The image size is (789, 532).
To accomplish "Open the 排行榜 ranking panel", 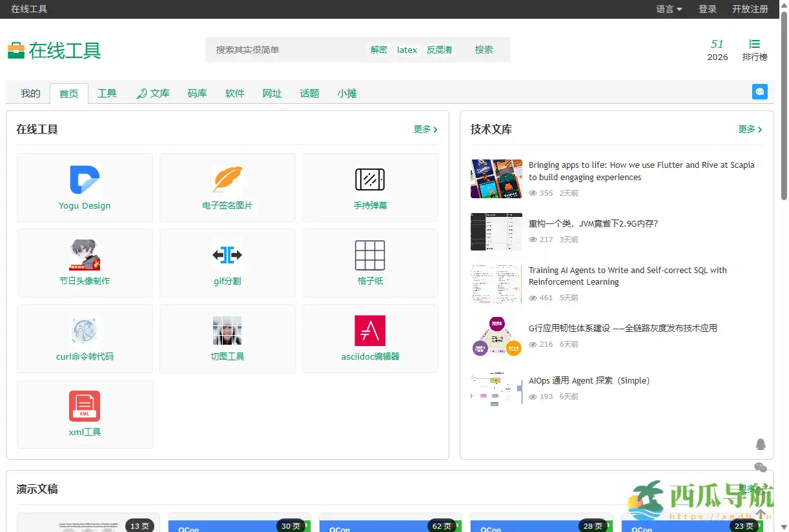I will (755, 50).
